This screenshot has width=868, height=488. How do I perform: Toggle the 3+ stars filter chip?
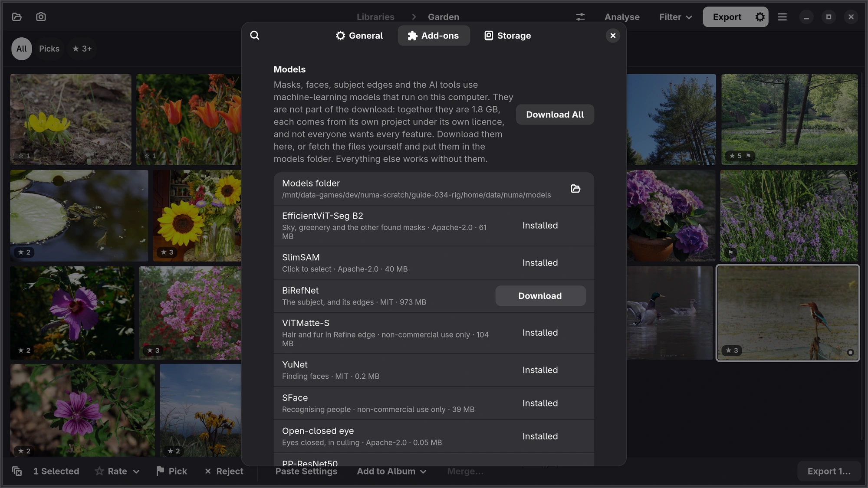pos(82,49)
